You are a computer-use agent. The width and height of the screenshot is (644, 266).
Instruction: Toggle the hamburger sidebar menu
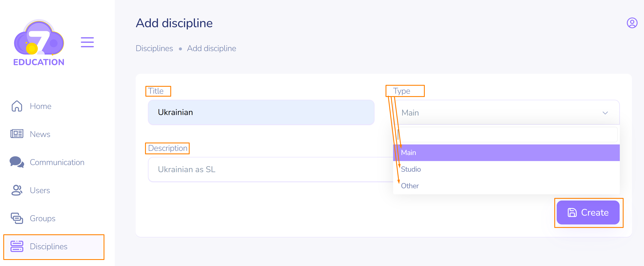pos(87,42)
